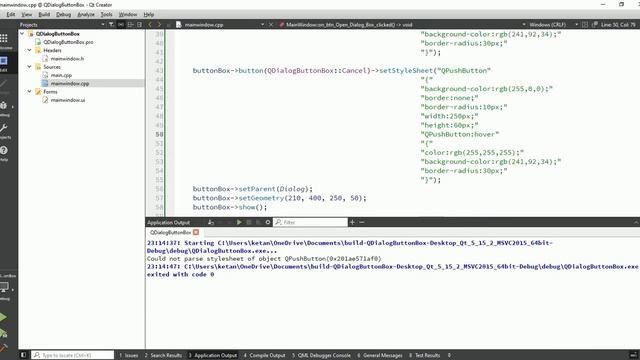Screen dimensions: 640x360
Task: Zoom in the Application Output text
Action: pos(352,222)
